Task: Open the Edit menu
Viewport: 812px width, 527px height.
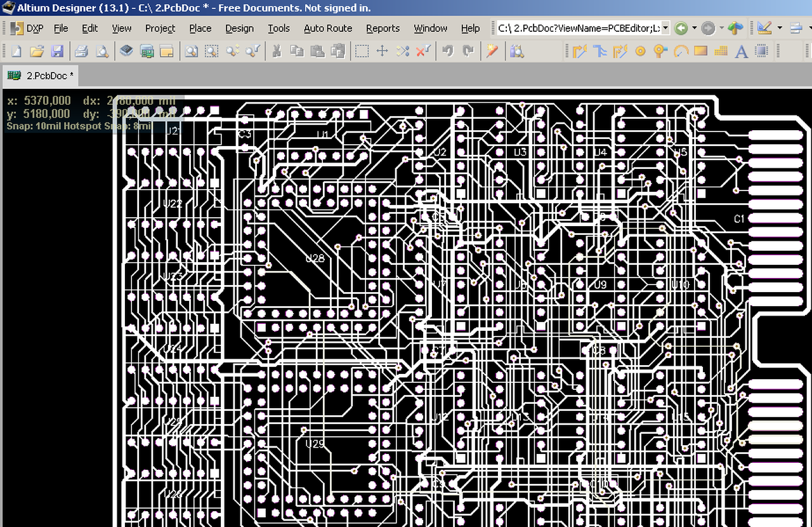Action: pyautogui.click(x=90, y=29)
